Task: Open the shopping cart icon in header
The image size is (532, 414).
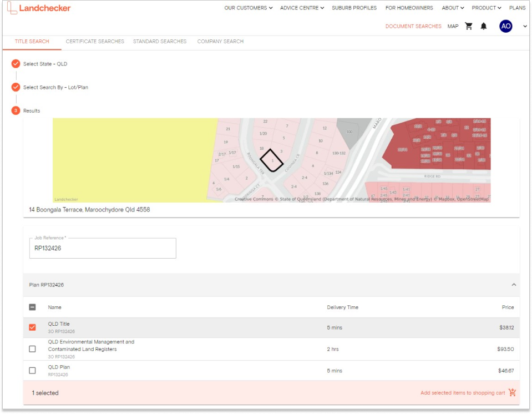Action: coord(469,26)
